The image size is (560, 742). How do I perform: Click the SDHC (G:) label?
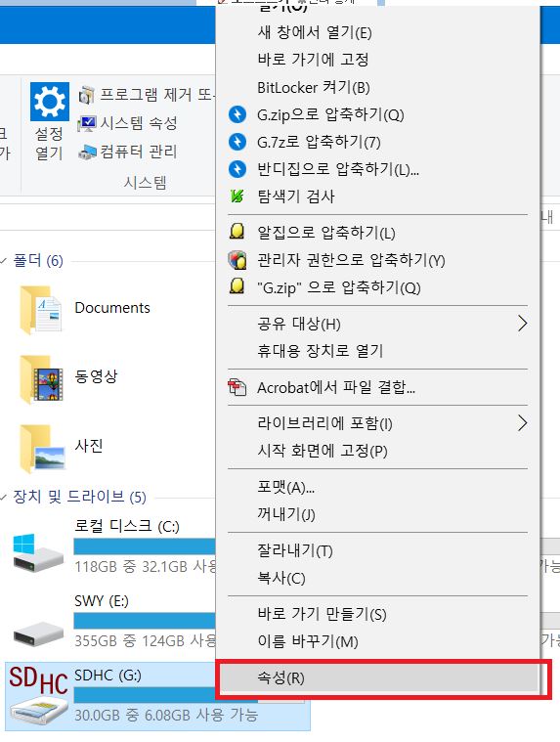pyautogui.click(x=108, y=676)
